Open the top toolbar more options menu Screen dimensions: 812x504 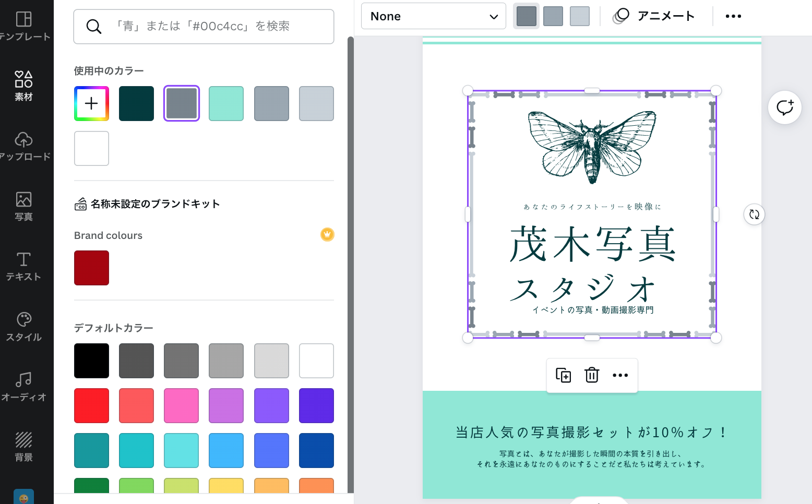point(733,16)
